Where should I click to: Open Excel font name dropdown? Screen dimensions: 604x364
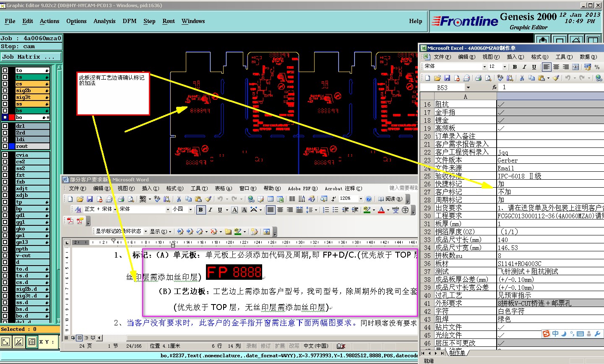click(484, 67)
